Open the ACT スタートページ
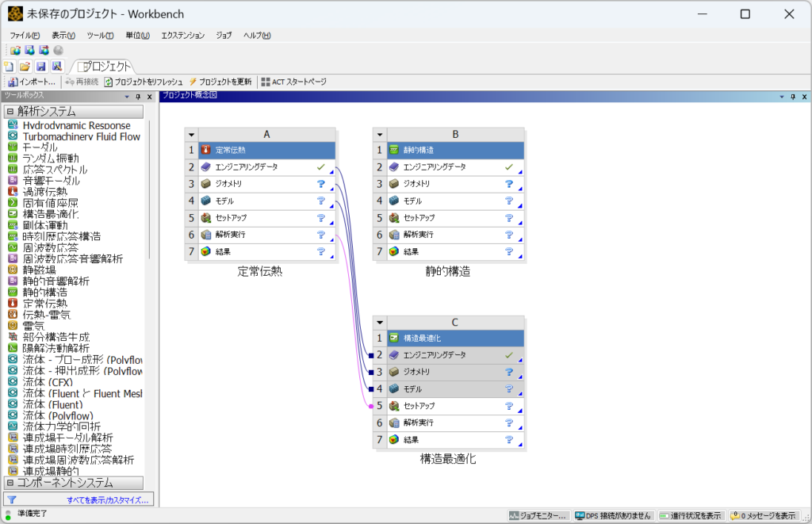This screenshot has height=524, width=812. tap(293, 82)
